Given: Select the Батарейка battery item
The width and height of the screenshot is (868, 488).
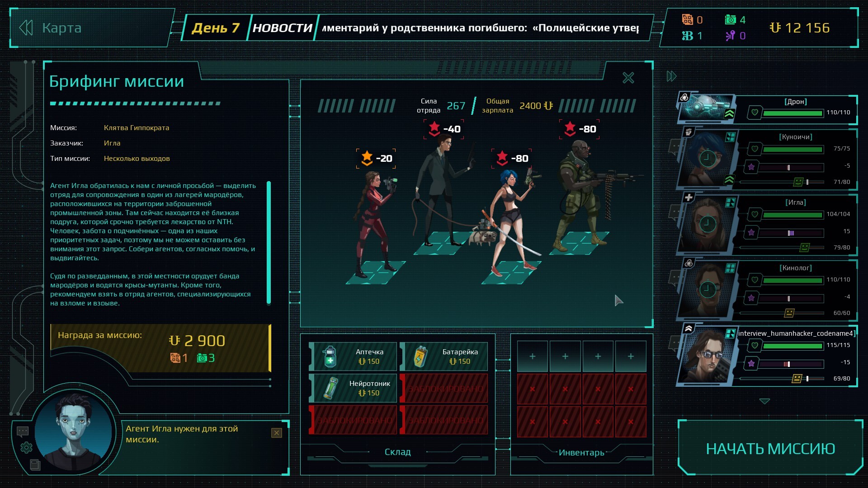Looking at the screenshot, I should 444,357.
